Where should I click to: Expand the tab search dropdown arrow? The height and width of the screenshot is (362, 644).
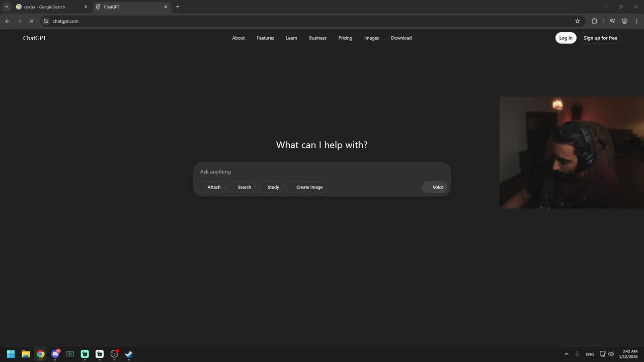coord(7,7)
